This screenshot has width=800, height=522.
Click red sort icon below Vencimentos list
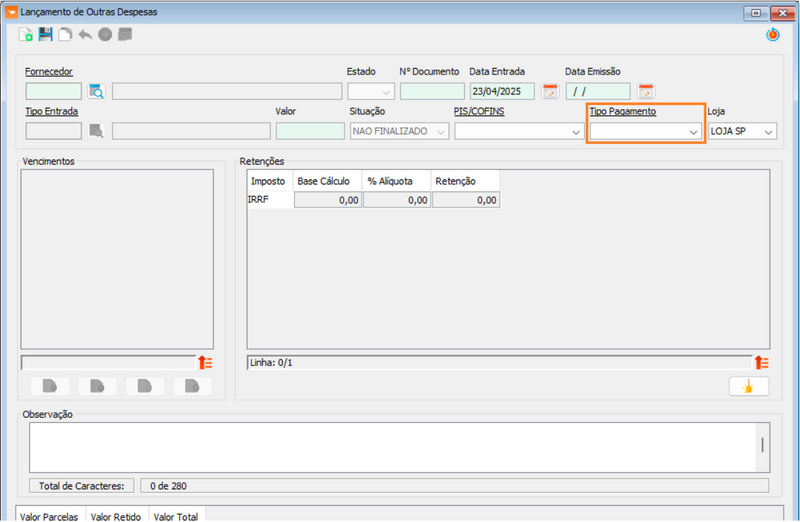(x=206, y=363)
